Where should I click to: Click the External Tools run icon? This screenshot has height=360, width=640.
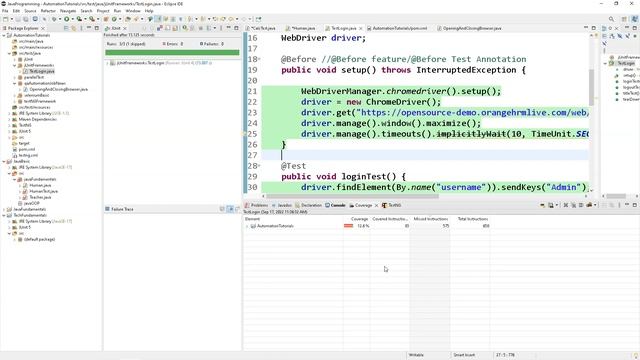[x=92, y=19]
